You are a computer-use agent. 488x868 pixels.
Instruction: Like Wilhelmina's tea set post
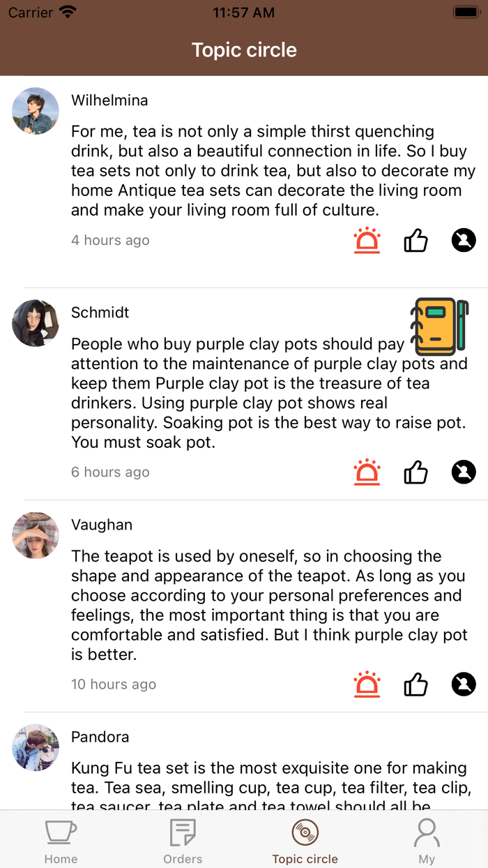[415, 241]
